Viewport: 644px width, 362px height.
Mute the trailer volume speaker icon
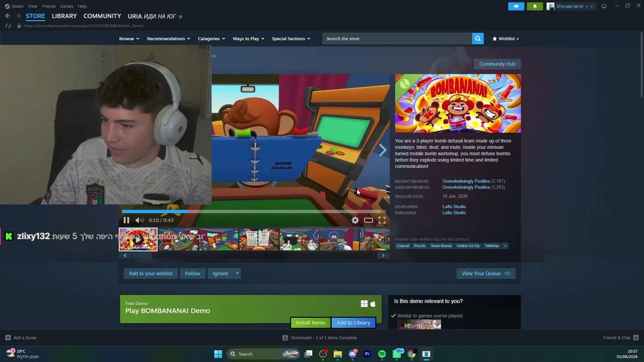139,220
